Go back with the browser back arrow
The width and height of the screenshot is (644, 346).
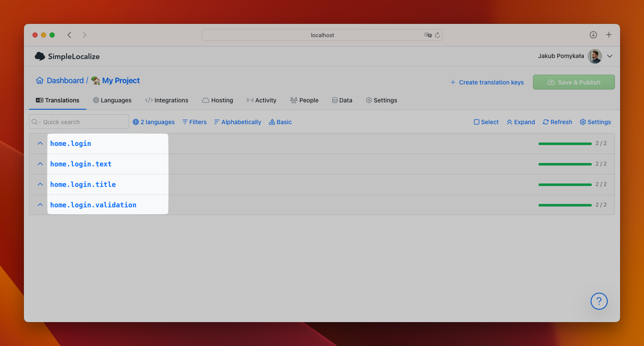[x=69, y=35]
